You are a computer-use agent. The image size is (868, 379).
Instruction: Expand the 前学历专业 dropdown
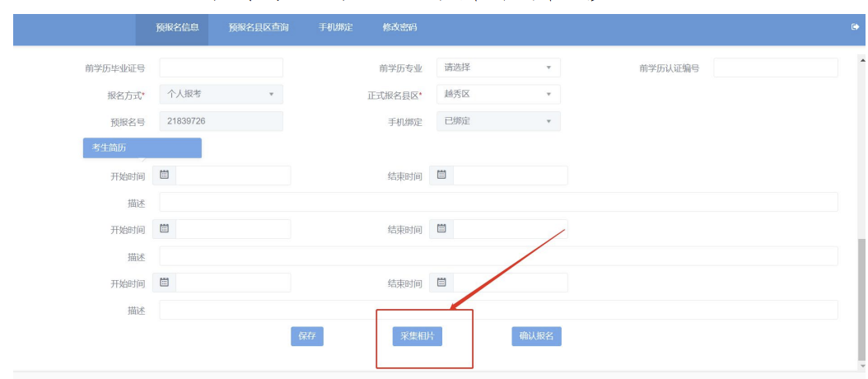tap(497, 68)
